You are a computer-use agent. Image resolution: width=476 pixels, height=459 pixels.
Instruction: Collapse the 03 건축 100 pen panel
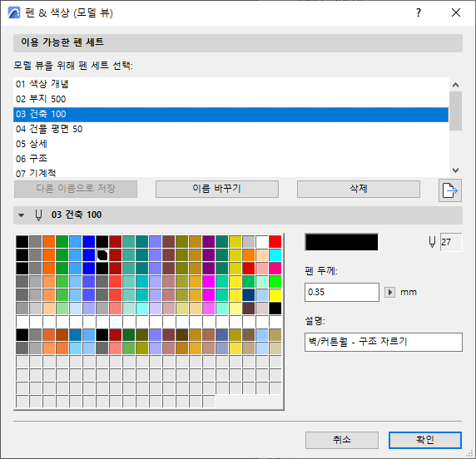pyautogui.click(x=22, y=215)
